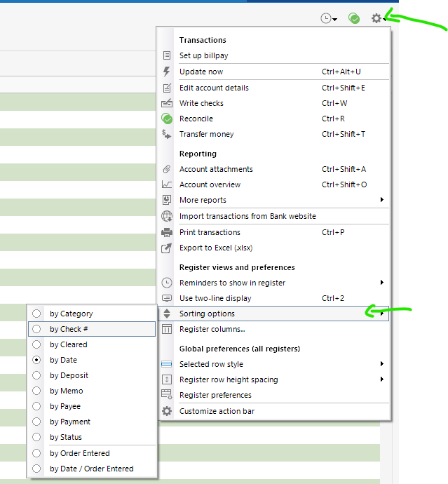Click the Customize action bar gear icon
Screen dimensions: 448x484
pos(167,411)
